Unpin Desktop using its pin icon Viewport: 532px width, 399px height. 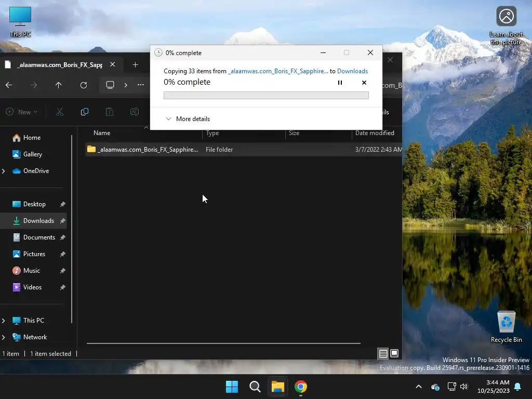coord(62,204)
